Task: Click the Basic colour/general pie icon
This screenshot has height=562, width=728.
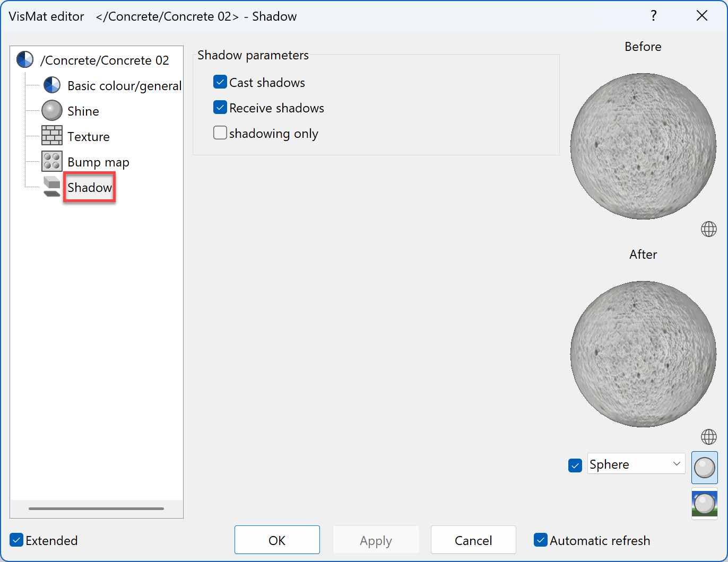Action: 51,85
